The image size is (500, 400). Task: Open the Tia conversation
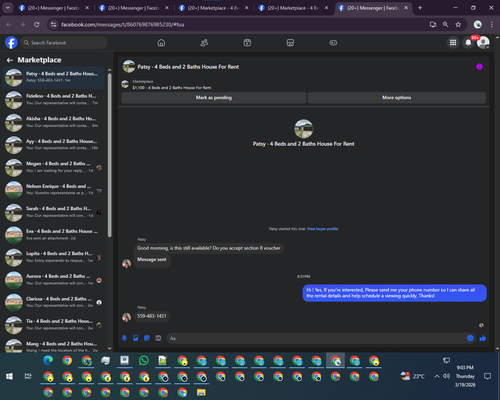[53, 325]
